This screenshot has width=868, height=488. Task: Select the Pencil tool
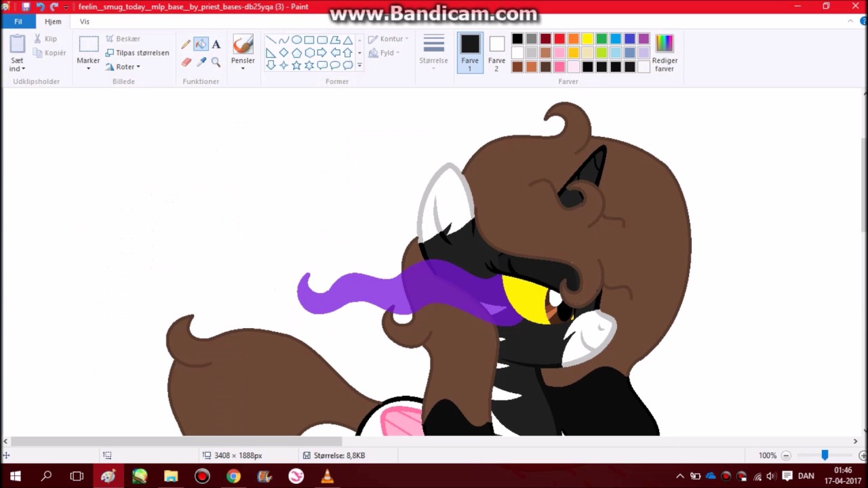[186, 45]
